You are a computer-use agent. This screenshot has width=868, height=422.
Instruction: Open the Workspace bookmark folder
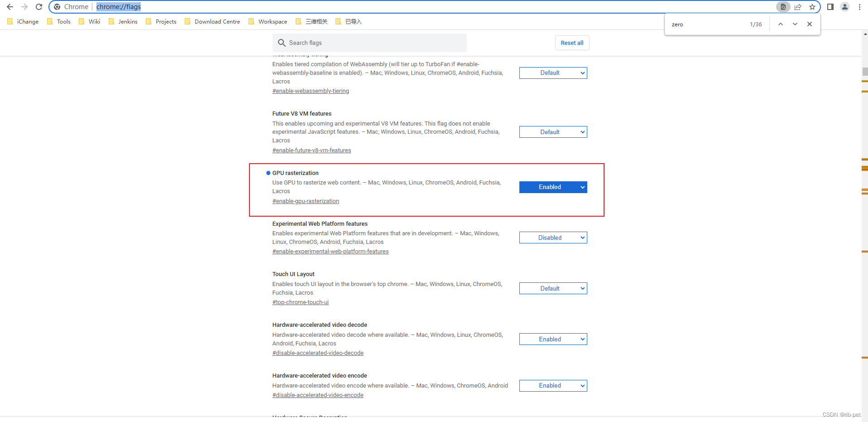click(x=268, y=21)
